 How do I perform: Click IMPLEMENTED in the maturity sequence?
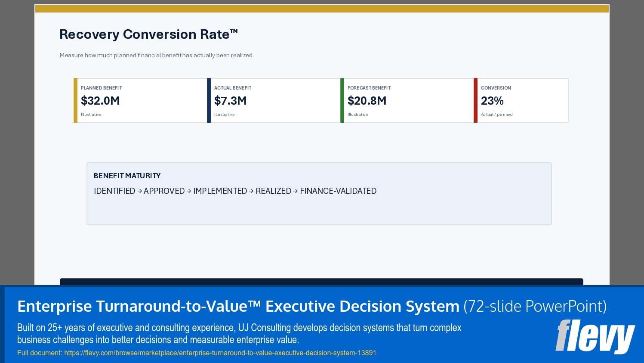pyautogui.click(x=220, y=191)
